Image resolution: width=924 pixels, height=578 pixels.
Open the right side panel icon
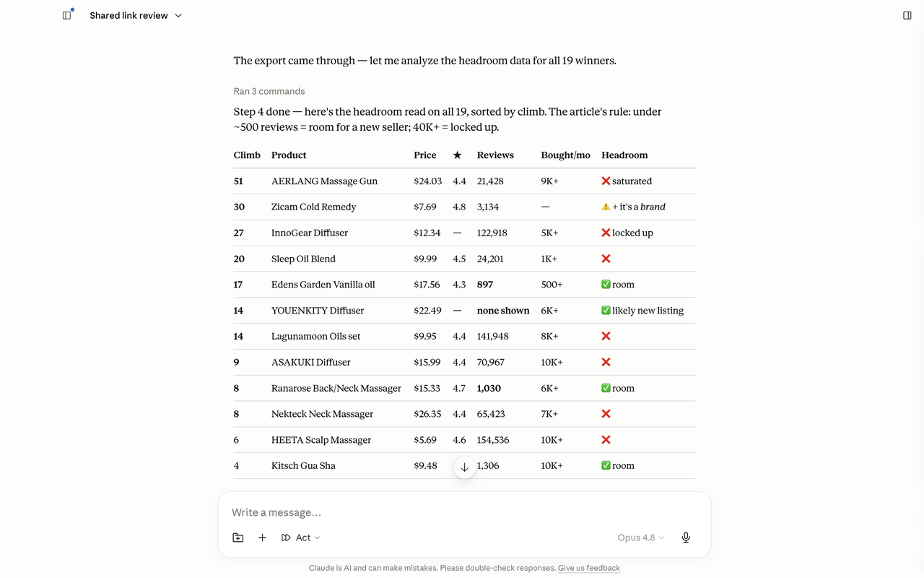point(907,15)
